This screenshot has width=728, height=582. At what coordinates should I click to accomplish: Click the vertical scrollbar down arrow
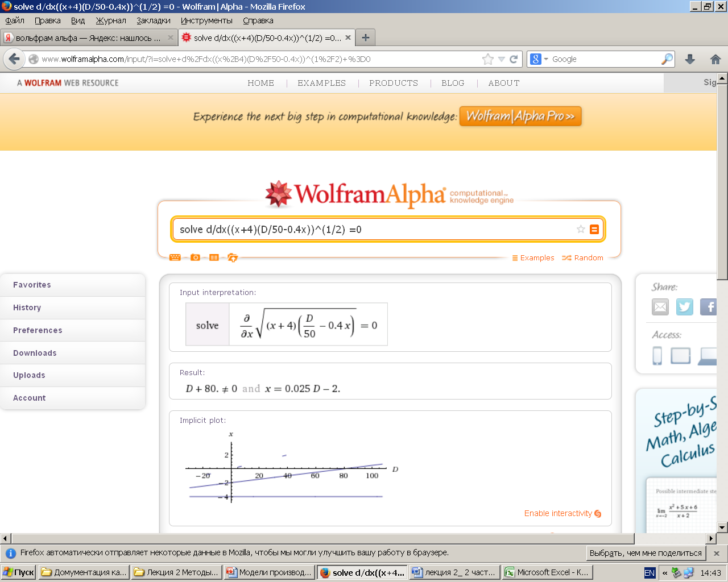722,527
